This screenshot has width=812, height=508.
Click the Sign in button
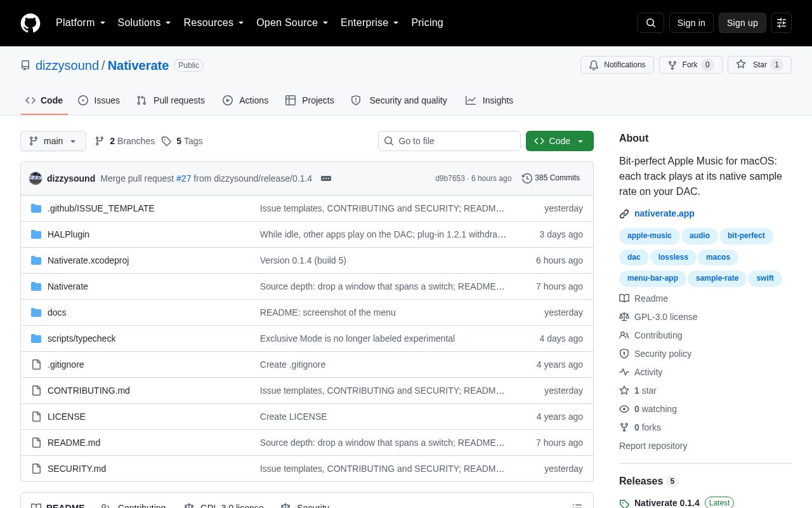tap(691, 23)
